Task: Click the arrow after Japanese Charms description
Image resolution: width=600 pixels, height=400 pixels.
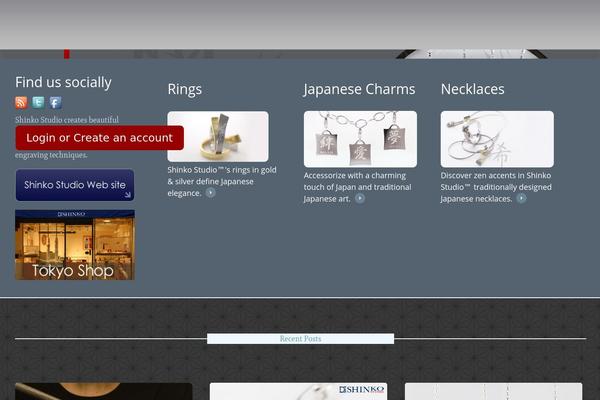Action: click(x=360, y=198)
